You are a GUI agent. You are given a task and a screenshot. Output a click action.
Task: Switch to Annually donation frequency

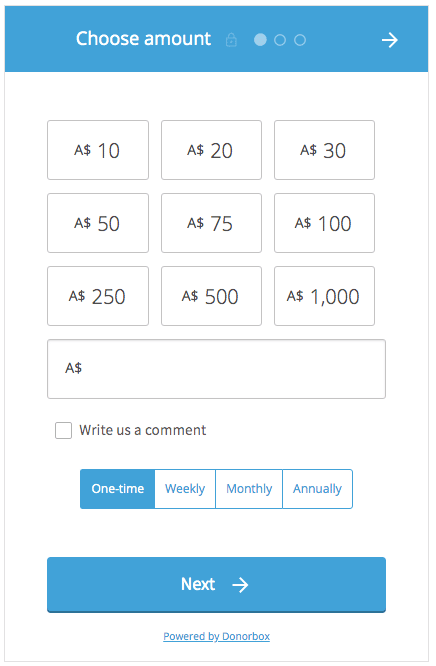[317, 489]
